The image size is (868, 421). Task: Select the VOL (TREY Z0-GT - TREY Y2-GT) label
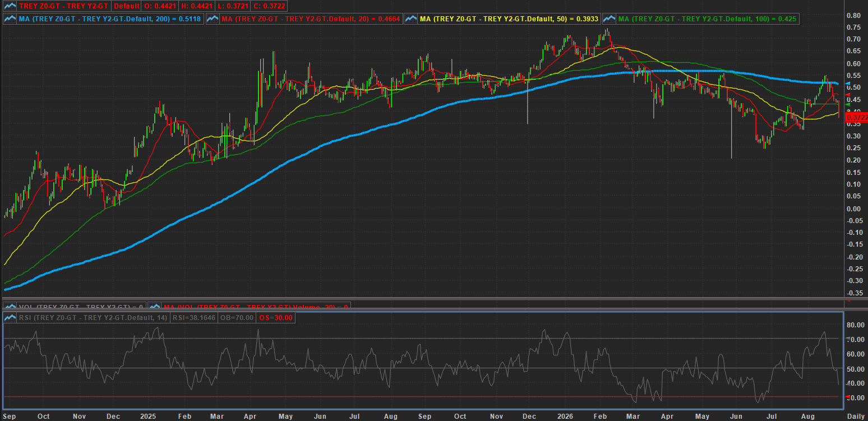click(81, 307)
